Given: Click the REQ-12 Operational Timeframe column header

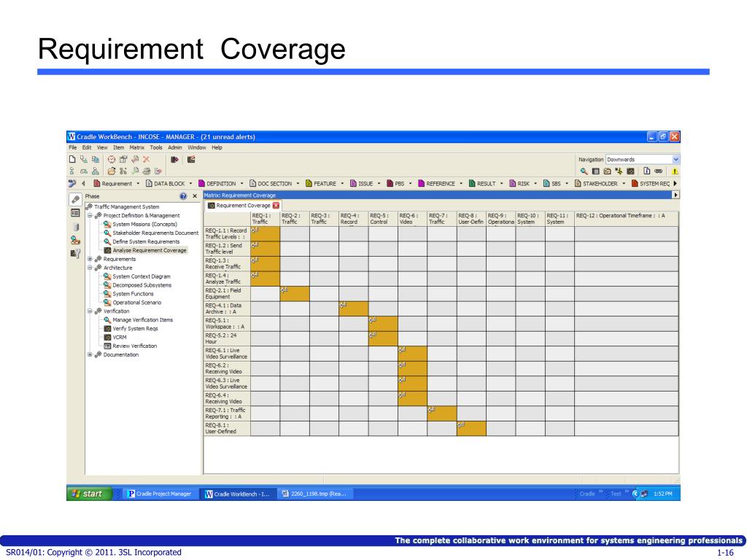Looking at the screenshot, I should [x=627, y=219].
